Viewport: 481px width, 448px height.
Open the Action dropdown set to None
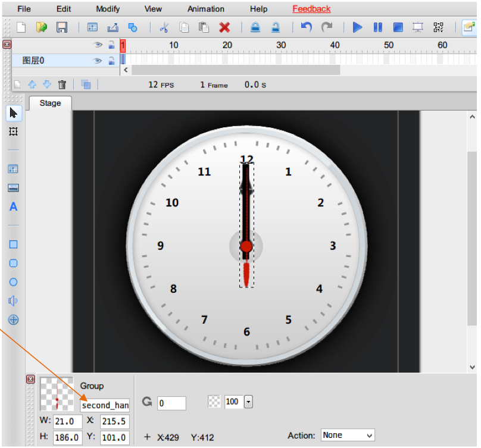pyautogui.click(x=348, y=436)
